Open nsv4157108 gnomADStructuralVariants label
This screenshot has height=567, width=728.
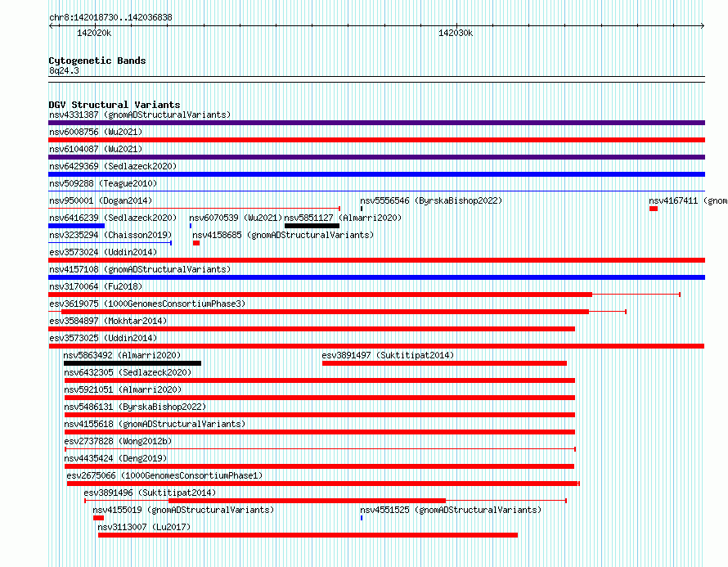[x=140, y=269]
